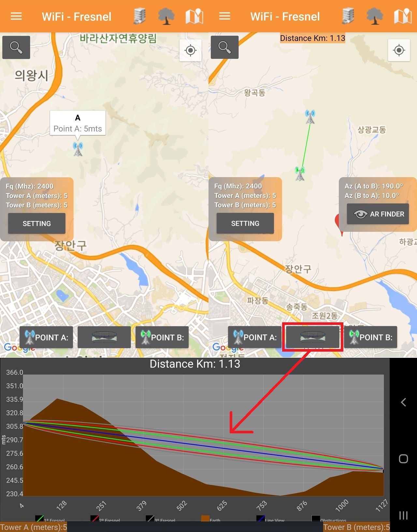Tap the building obstruction icon on right screen
This screenshot has width=417, height=532.
click(x=348, y=16)
